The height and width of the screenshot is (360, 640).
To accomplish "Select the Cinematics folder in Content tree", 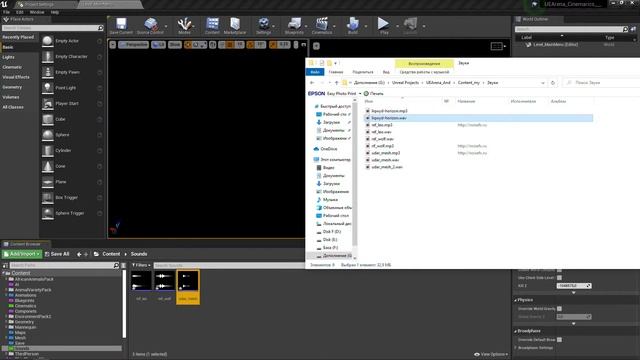I will click(25, 306).
